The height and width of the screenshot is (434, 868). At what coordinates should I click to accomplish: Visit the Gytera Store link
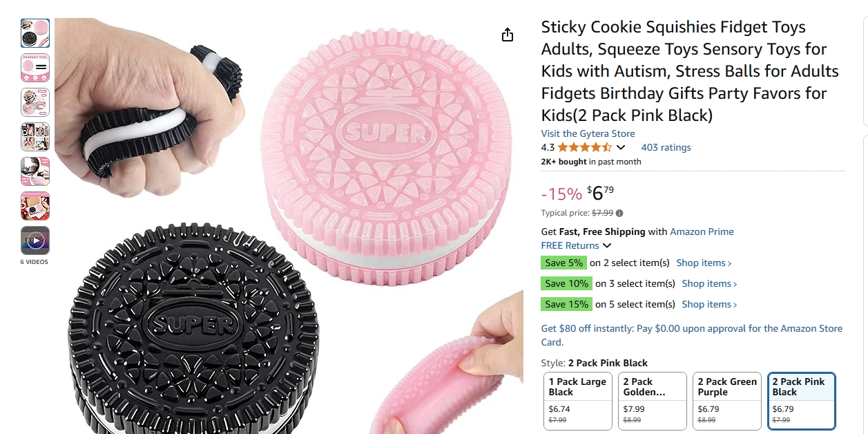[588, 133]
